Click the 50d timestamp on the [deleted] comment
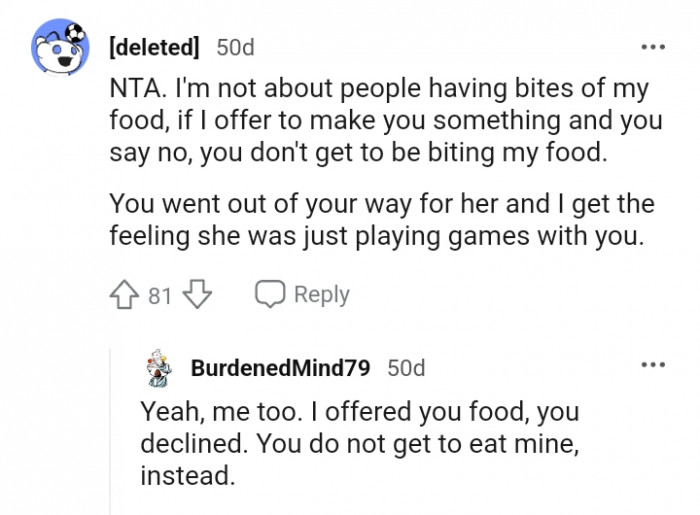Image resolution: width=700 pixels, height=515 pixels. tap(236, 47)
